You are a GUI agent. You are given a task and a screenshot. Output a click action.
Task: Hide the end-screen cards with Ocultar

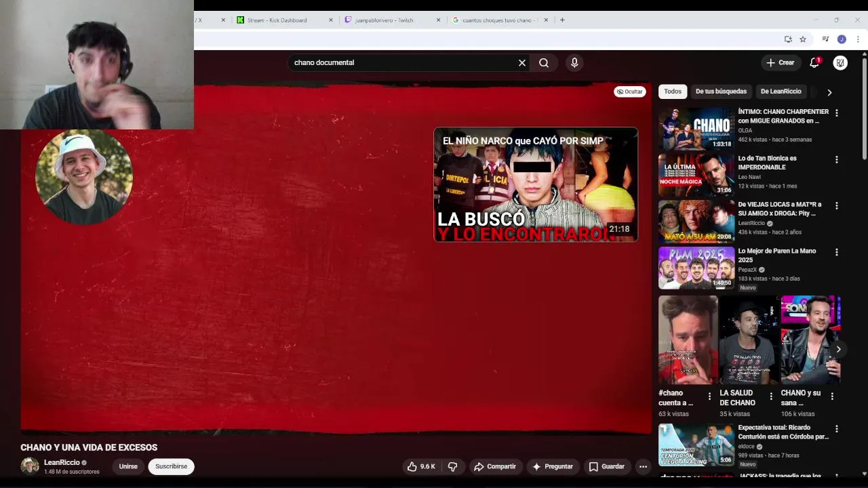coord(630,91)
